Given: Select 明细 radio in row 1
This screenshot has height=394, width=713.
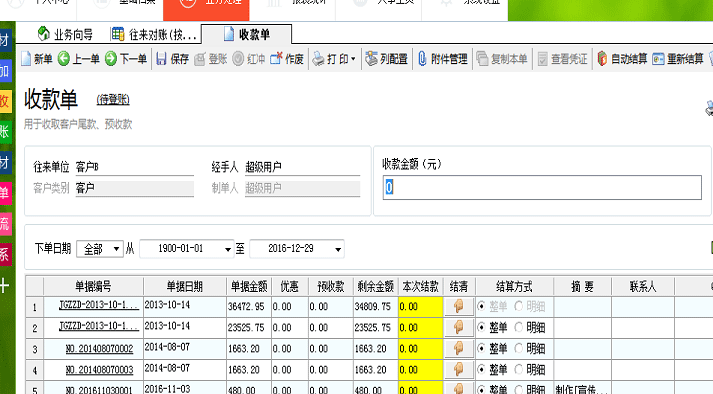Looking at the screenshot, I should point(518,306).
